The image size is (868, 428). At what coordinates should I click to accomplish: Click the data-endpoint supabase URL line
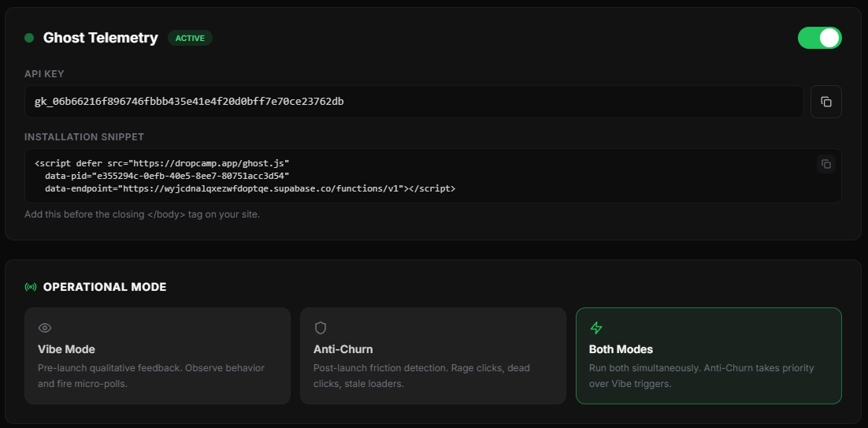pos(250,189)
